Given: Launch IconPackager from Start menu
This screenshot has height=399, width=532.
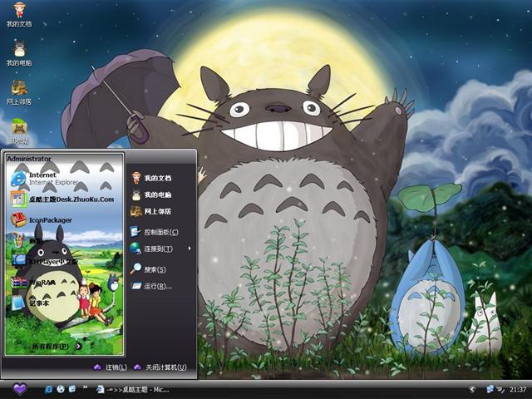Looking at the screenshot, I should click(x=42, y=219).
